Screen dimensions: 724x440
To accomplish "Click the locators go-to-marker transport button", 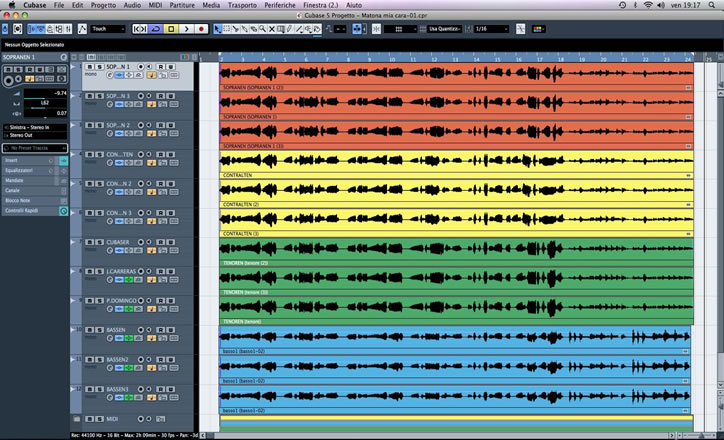I will (x=140, y=29).
